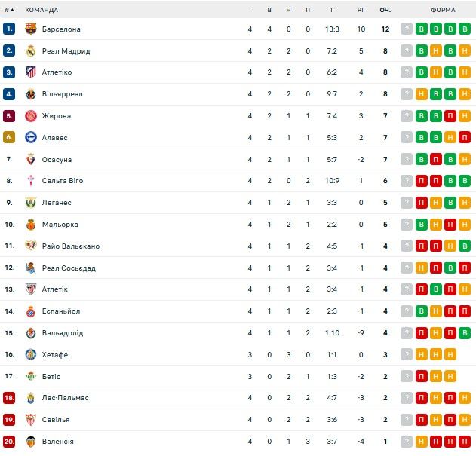
Task: Click the Real Madrid club crest
Action: [31, 51]
